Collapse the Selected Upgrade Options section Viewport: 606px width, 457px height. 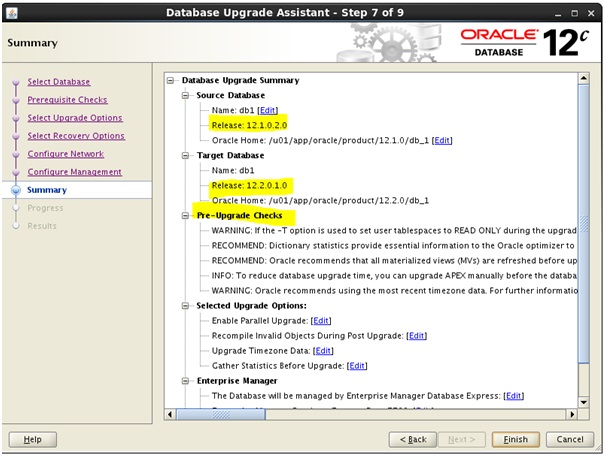pos(186,305)
